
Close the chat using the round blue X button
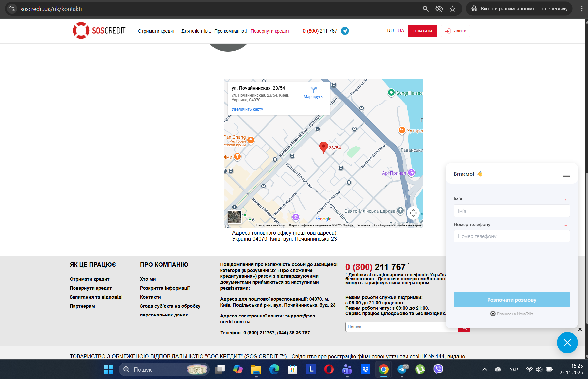coord(567,343)
